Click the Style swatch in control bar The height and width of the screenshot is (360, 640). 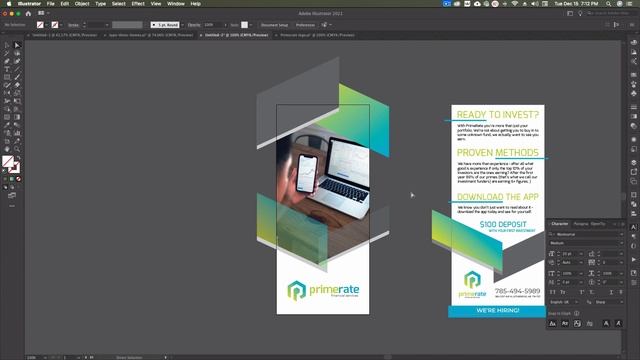coord(244,25)
